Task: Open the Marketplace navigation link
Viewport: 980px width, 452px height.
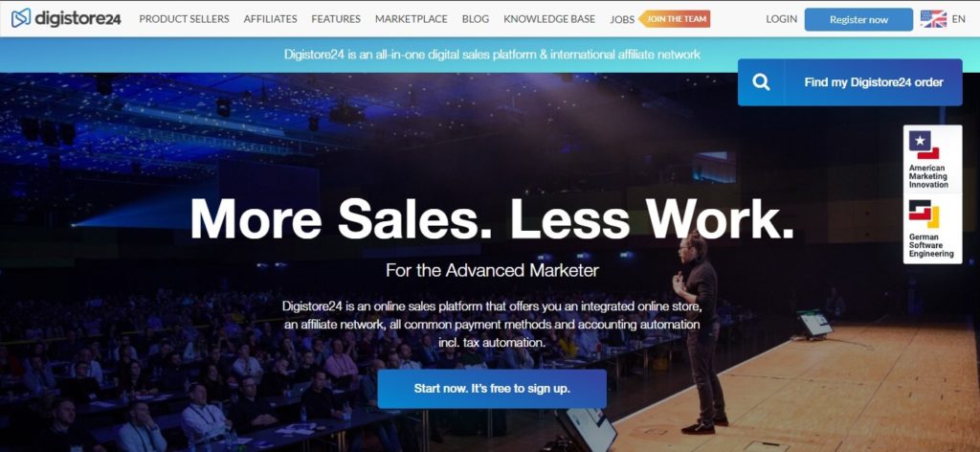Action: 412,19
